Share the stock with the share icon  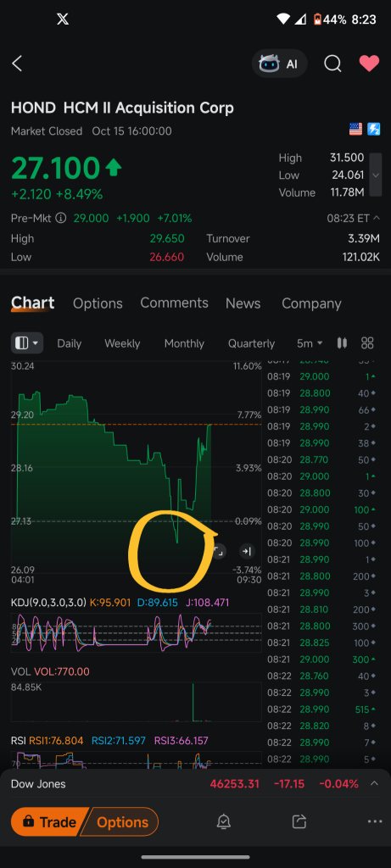[299, 822]
